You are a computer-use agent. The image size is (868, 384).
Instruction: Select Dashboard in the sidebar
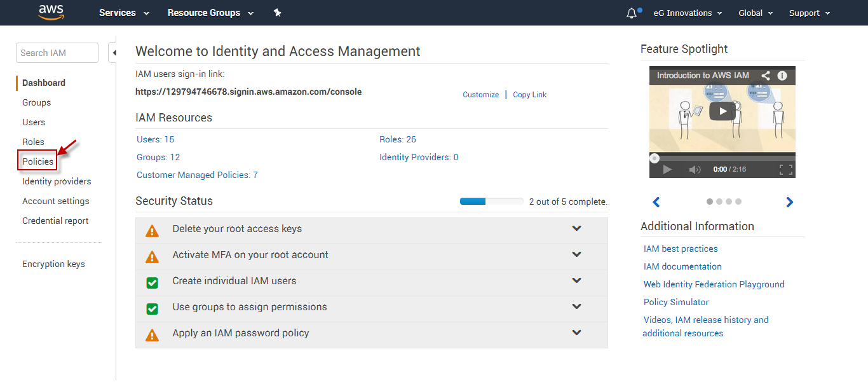coord(44,83)
